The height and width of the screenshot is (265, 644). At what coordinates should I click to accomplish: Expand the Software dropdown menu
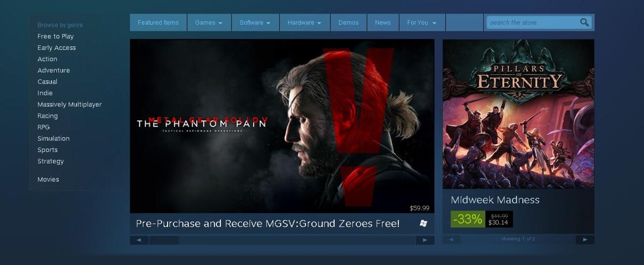(x=255, y=23)
